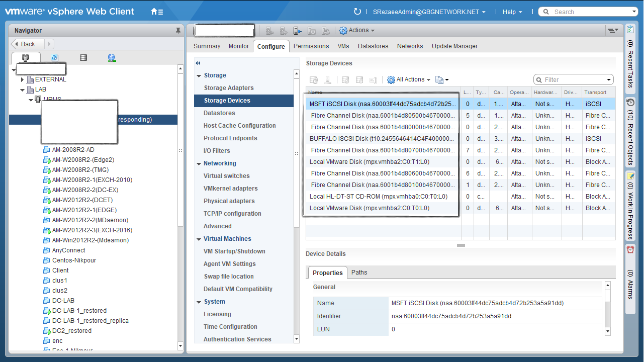Click the Alarms icon in right sidebar
The height and width of the screenshot is (362, 644).
pos(630,249)
